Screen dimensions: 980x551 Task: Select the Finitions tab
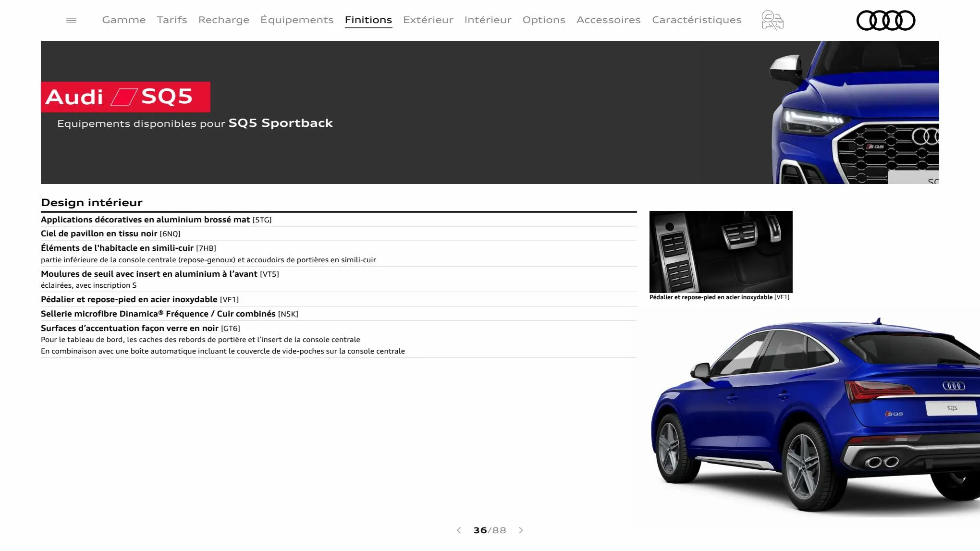coord(368,20)
